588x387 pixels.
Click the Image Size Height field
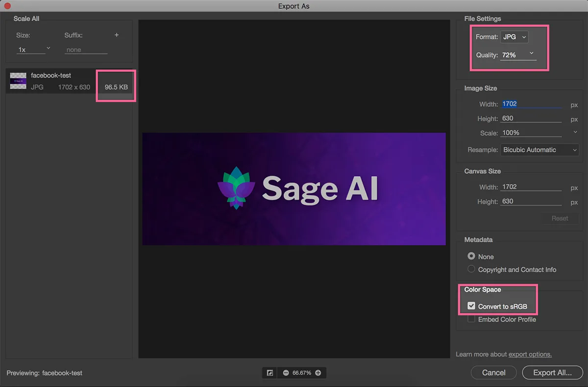tap(531, 118)
